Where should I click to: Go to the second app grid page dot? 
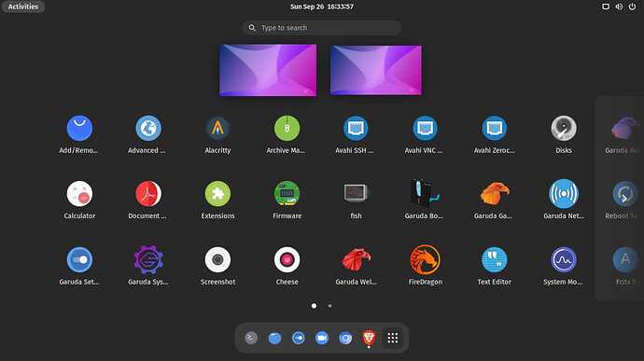329,306
